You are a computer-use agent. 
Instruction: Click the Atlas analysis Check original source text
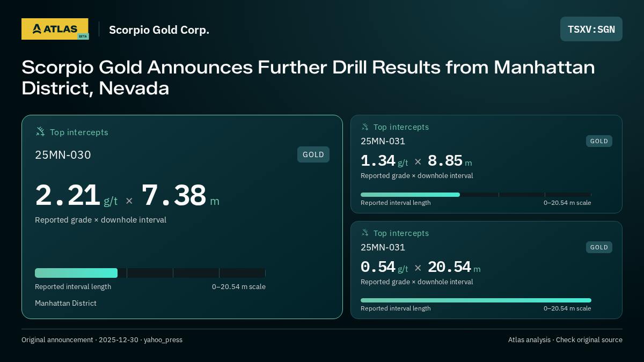(565, 339)
